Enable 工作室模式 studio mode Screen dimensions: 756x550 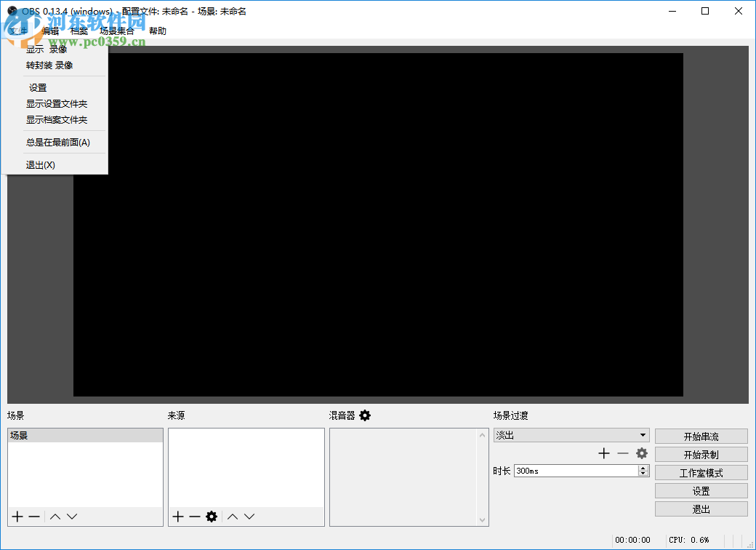click(701, 472)
